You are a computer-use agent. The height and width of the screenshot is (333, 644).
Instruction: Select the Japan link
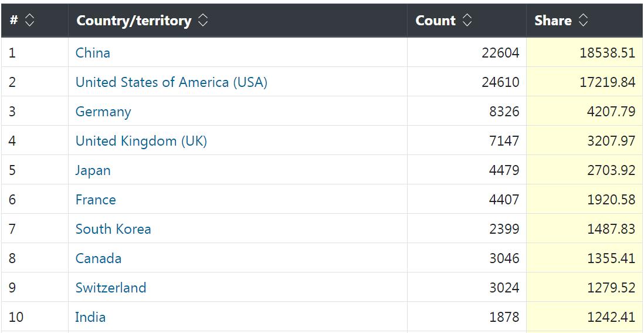[x=93, y=170]
